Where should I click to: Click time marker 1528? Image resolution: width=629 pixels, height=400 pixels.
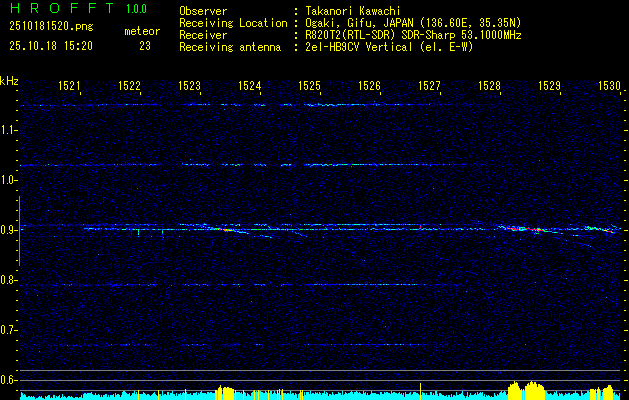point(489,85)
